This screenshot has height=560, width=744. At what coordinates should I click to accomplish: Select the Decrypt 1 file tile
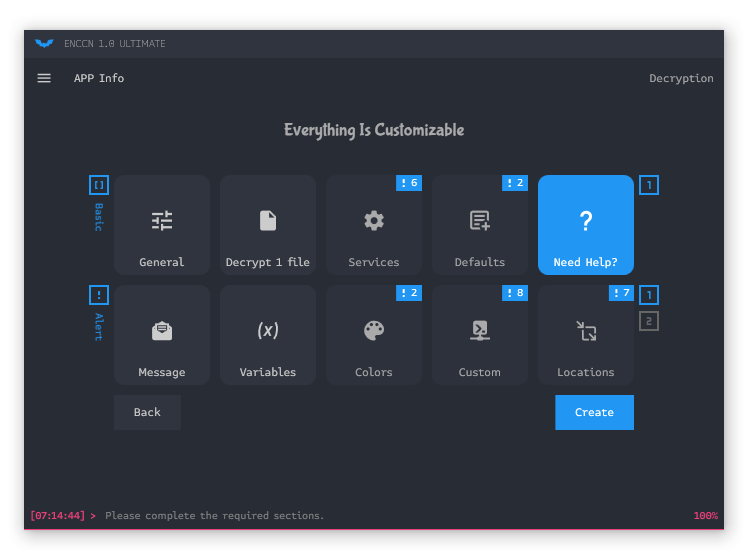268,225
